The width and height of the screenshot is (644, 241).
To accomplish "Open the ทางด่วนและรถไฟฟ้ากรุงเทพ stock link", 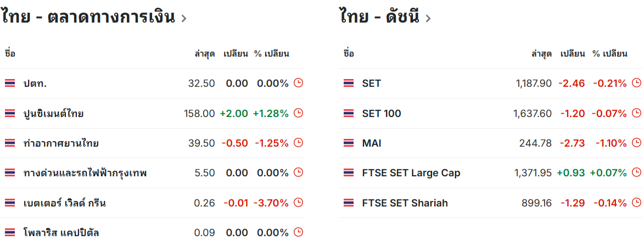I will (x=85, y=173).
